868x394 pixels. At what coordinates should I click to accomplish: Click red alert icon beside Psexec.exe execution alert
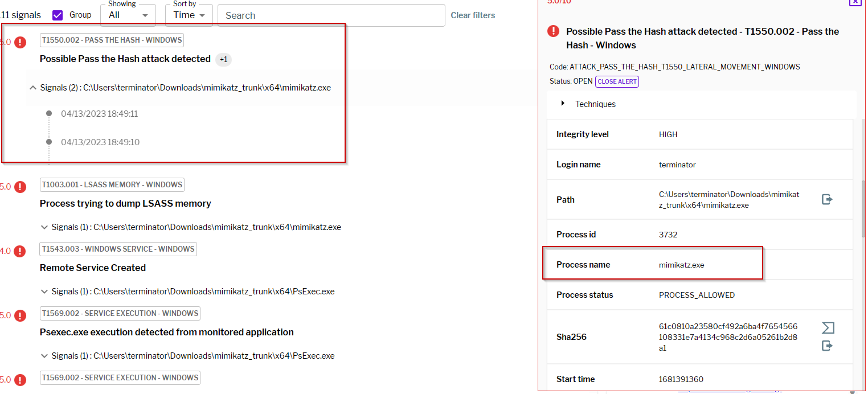tap(21, 315)
